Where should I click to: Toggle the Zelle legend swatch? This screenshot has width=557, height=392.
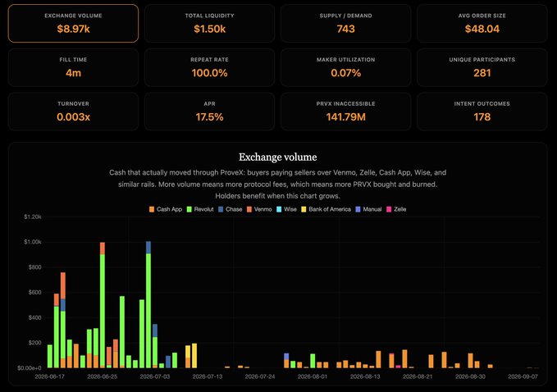389,209
